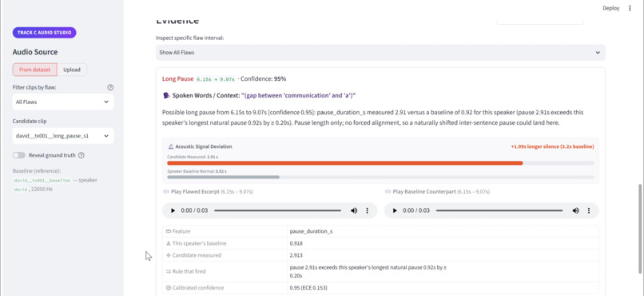Screen dimensions: 644x296
Task: Click the Calibrated confidence row icon
Action: tap(169, 288)
